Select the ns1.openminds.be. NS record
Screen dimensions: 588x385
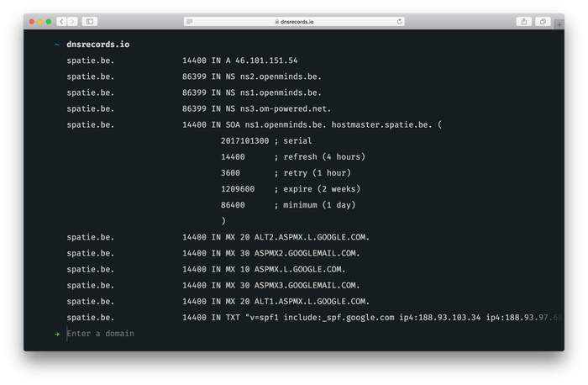point(194,92)
